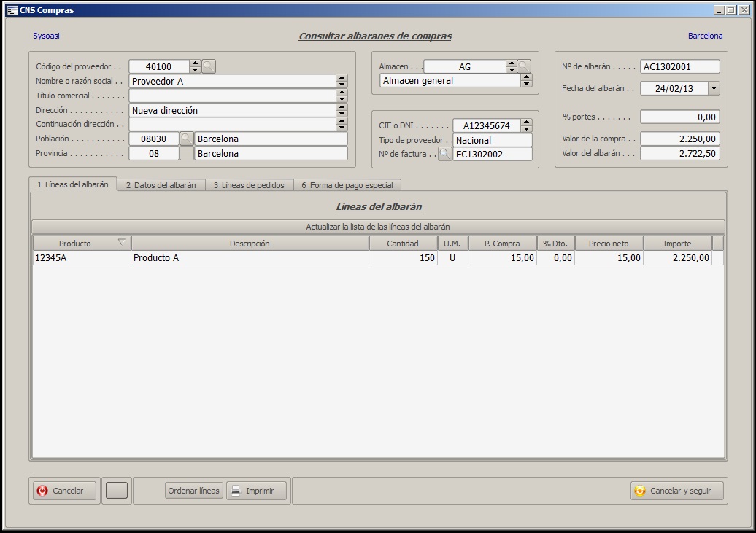Click Actualizar la lista de las líneas del albarán
The width and height of the screenshot is (756, 533).
(x=378, y=227)
